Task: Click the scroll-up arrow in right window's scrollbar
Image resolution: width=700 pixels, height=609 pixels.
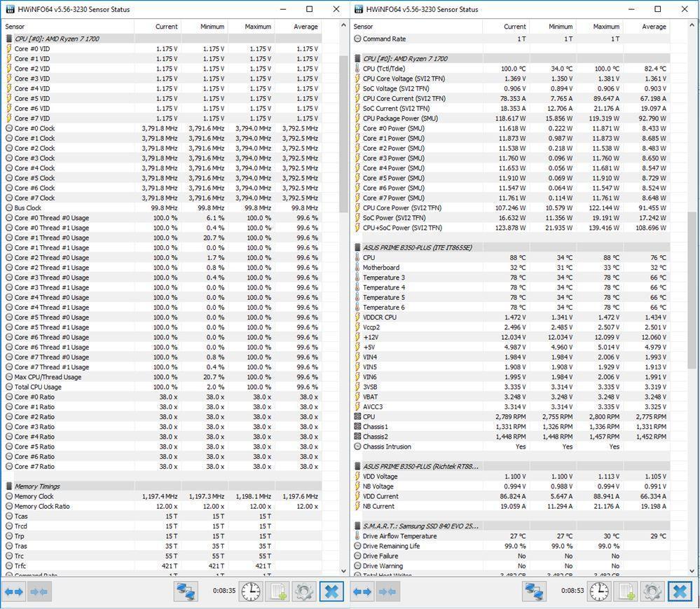Action: (692, 26)
